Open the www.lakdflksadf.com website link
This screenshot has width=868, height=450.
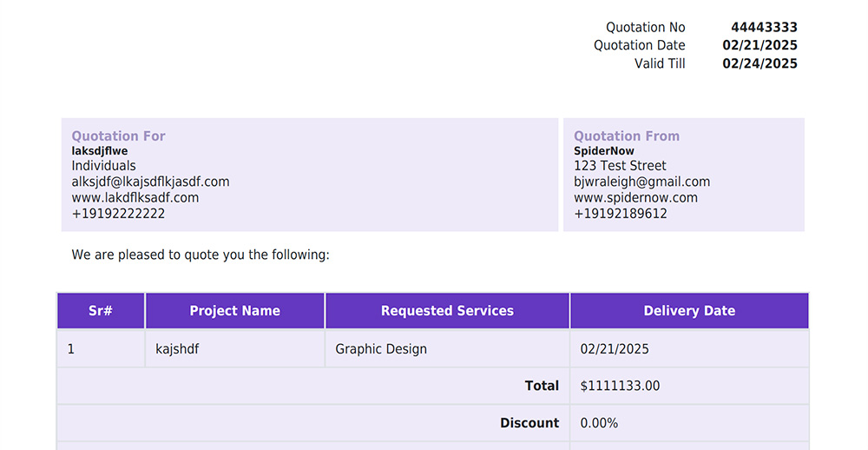tap(135, 198)
